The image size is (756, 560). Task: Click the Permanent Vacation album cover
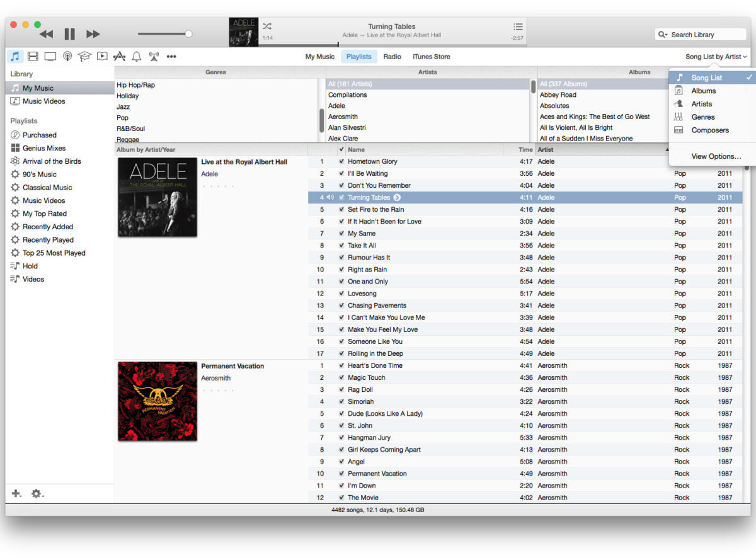click(157, 401)
